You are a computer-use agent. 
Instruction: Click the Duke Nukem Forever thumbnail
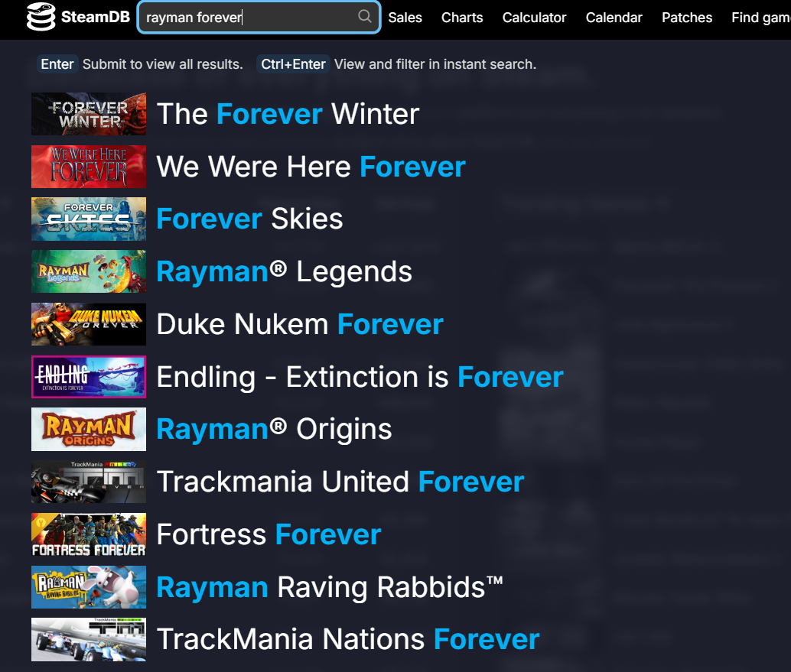point(89,324)
